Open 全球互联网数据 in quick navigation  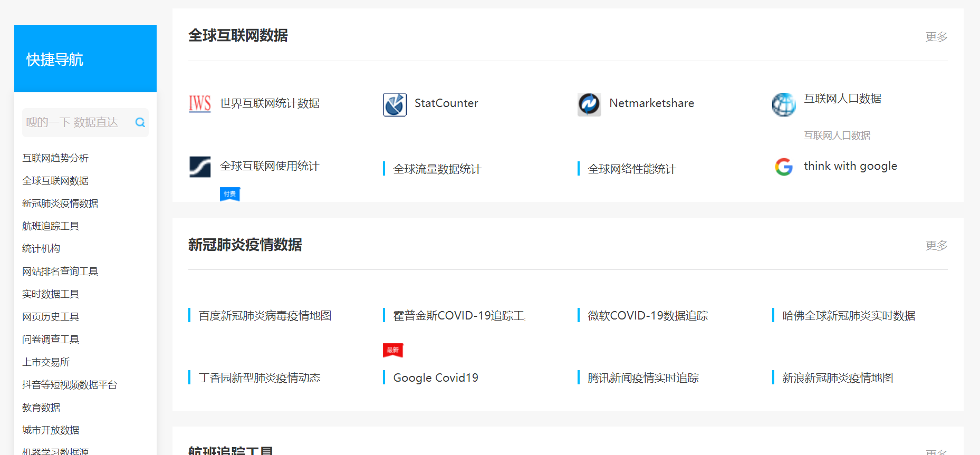coord(55,181)
